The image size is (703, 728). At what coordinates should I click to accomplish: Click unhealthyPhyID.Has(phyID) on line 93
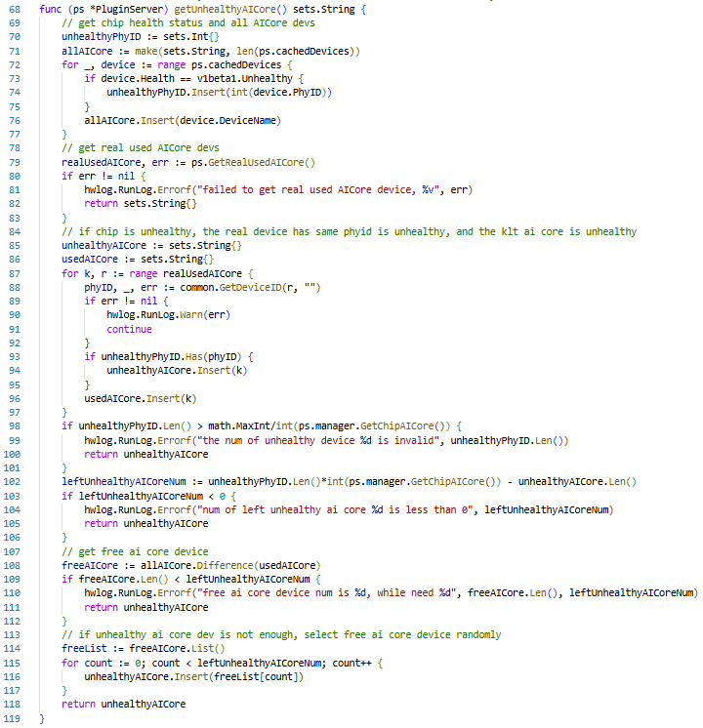(172, 356)
